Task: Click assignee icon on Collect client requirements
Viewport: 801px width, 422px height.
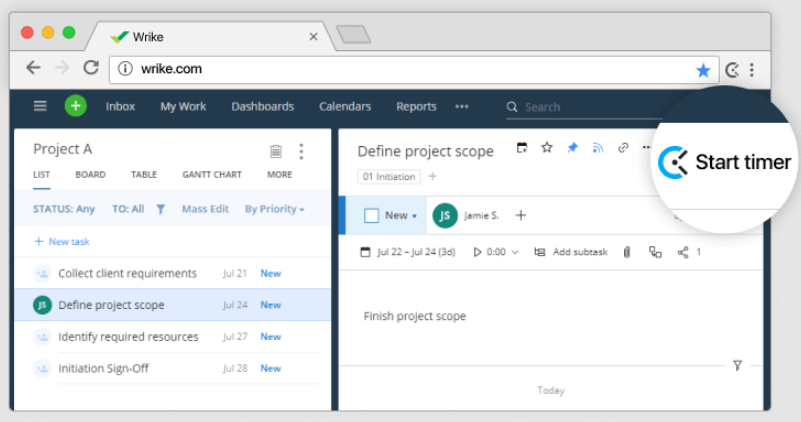Action: [x=42, y=273]
